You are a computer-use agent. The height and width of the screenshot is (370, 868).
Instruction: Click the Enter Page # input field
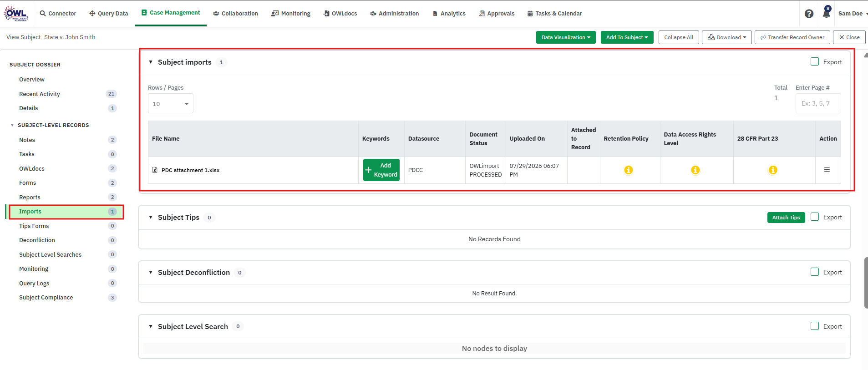tap(818, 103)
